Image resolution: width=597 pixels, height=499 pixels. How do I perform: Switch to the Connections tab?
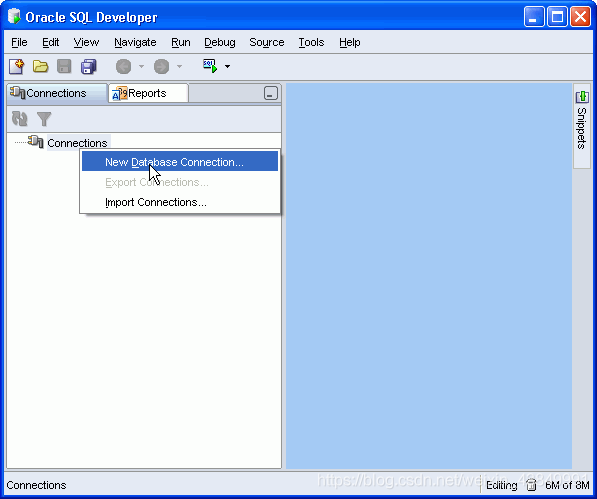click(57, 93)
